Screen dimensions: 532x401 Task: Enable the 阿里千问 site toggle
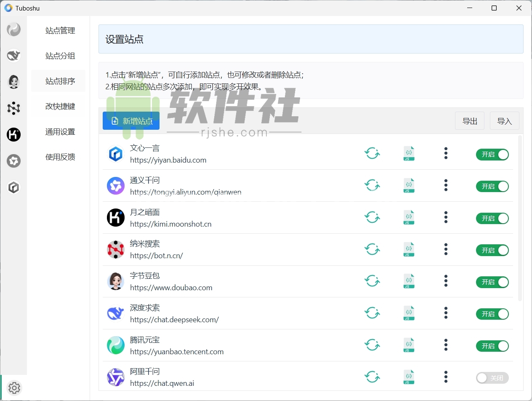[x=492, y=378]
